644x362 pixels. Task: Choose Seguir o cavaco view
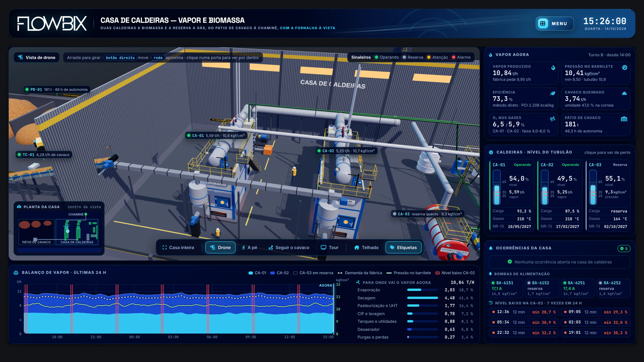coord(289,248)
